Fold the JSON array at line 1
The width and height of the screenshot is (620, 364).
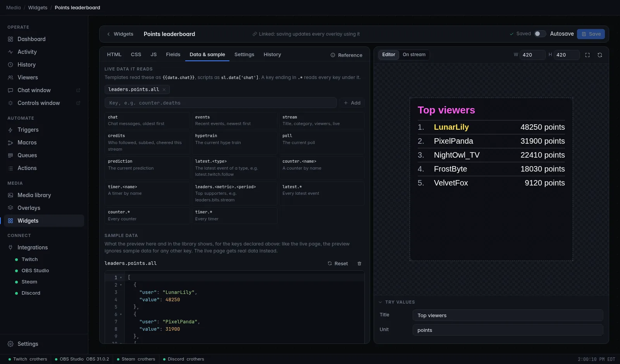pyautogui.click(x=121, y=278)
